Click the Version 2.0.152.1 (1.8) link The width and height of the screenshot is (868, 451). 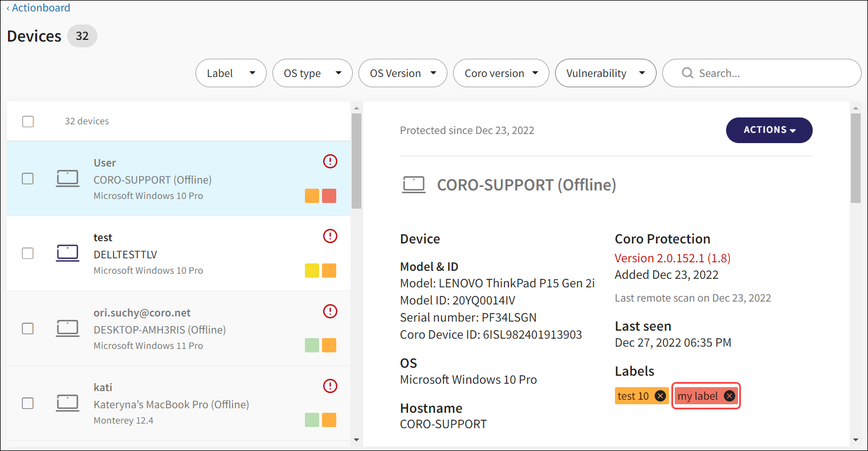tap(673, 258)
